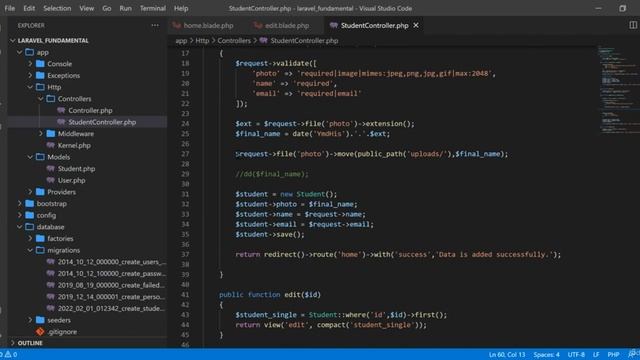Screen dimensions: 640x360
Task: Click the Kernel.php PHP file icon
Action: pyautogui.click(x=51, y=145)
